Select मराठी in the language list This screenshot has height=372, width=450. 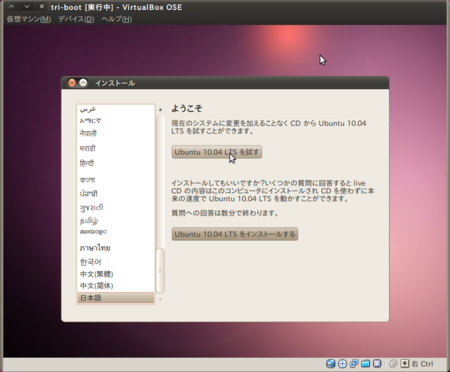(116, 148)
